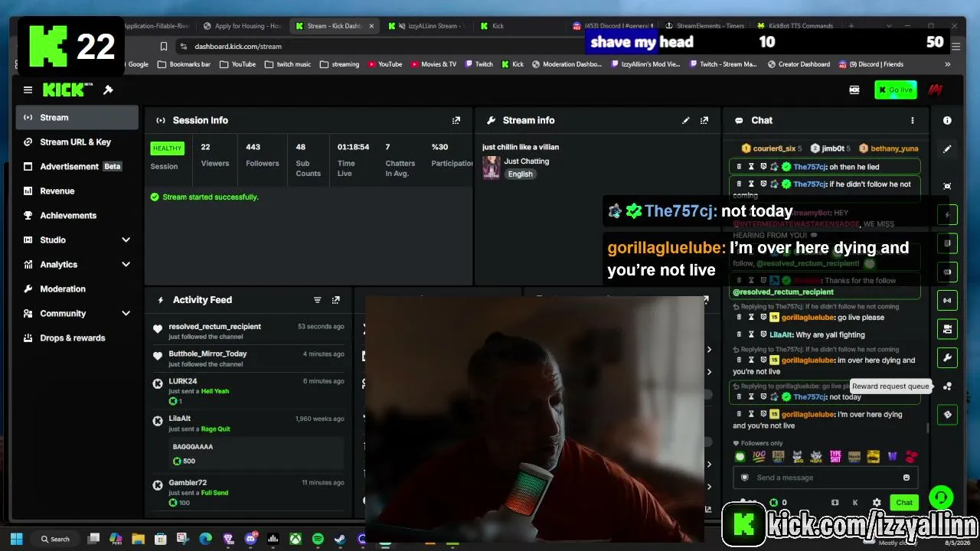Bookmark this page using address bar icon

164,47
